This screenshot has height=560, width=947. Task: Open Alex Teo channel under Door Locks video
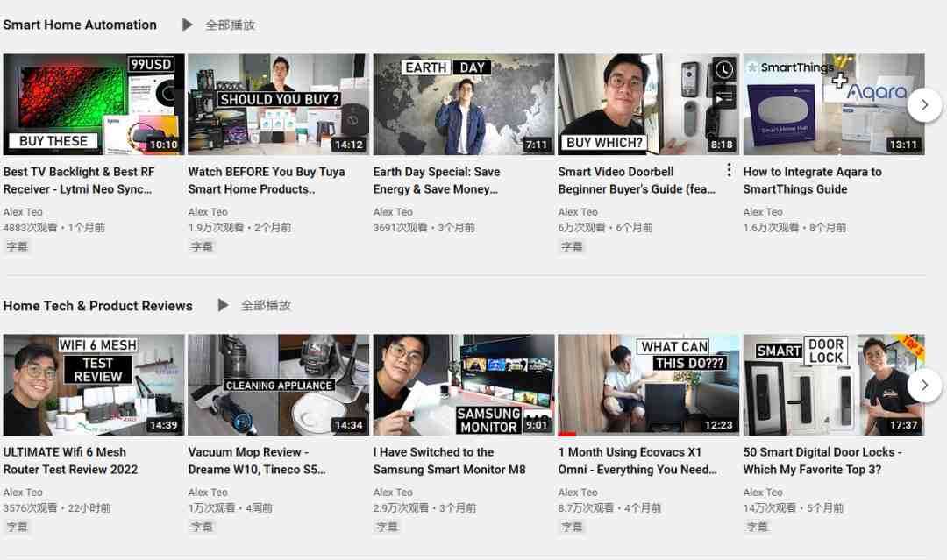click(x=764, y=493)
